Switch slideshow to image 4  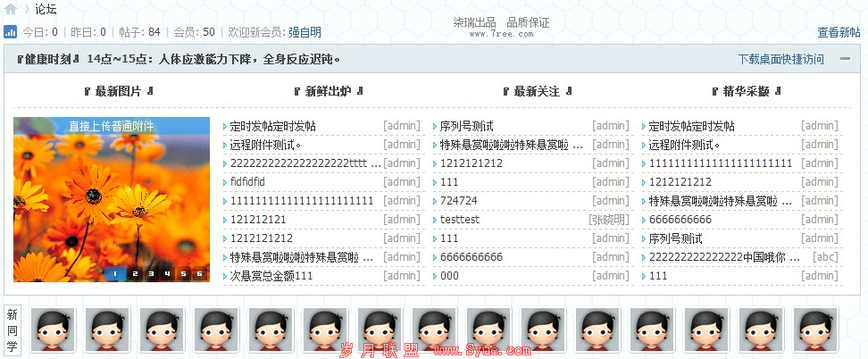(167, 273)
